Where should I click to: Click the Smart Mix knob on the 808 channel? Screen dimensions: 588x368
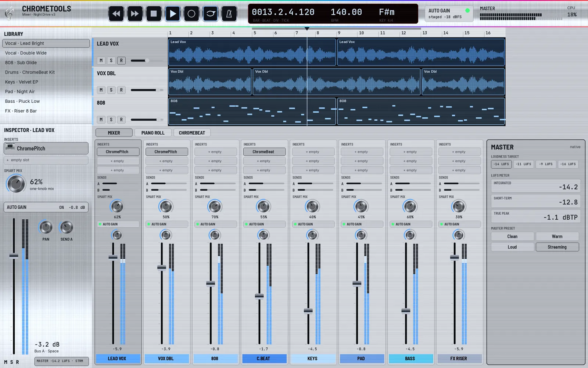click(x=215, y=206)
